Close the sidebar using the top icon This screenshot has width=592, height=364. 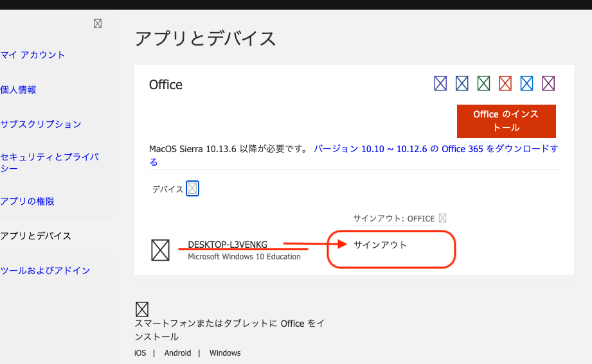(98, 24)
